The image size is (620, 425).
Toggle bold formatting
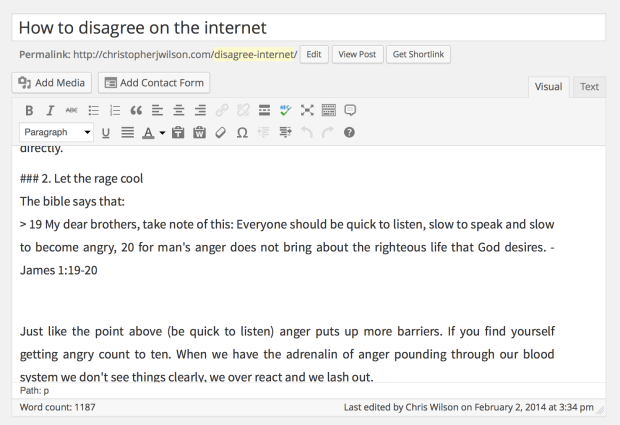click(29, 110)
